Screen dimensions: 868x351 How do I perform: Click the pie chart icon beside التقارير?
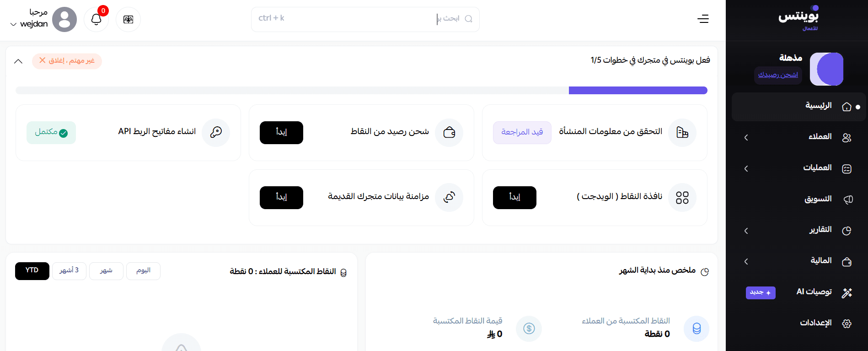point(847,230)
